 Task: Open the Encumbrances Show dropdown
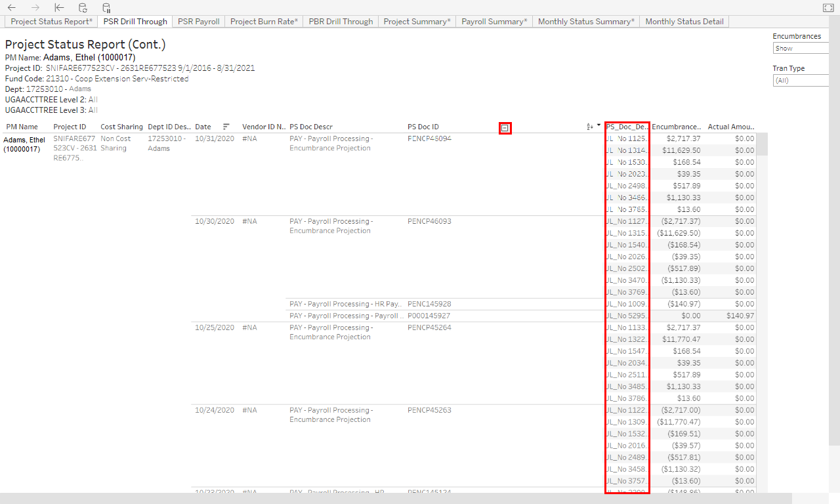801,49
